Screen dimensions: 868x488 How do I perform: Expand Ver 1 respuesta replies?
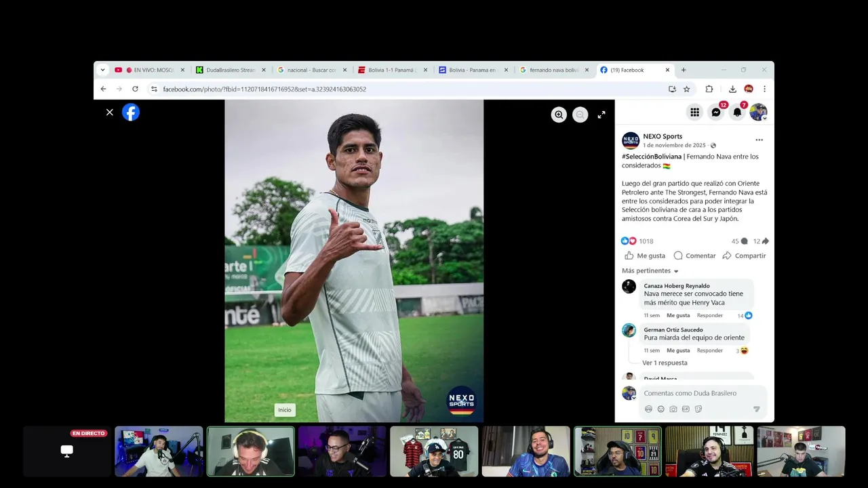[665, 363]
